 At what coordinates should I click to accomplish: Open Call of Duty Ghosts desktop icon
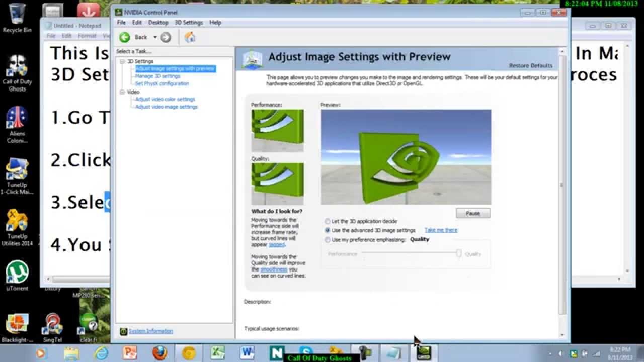pyautogui.click(x=17, y=73)
